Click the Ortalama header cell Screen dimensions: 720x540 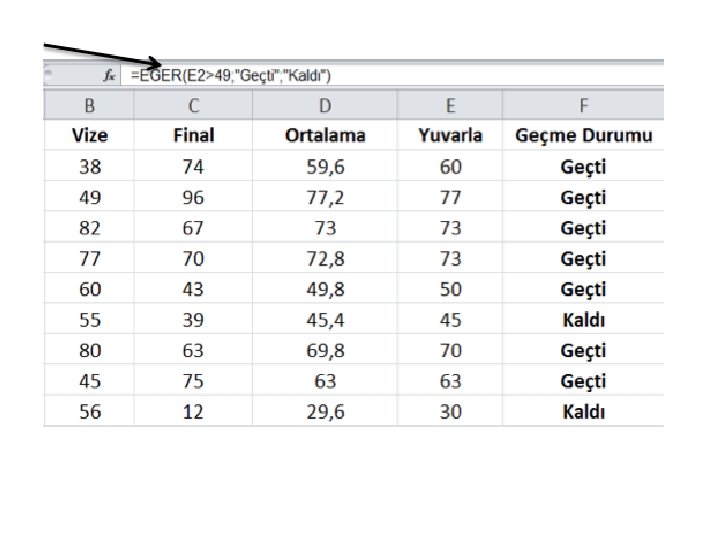(324, 136)
